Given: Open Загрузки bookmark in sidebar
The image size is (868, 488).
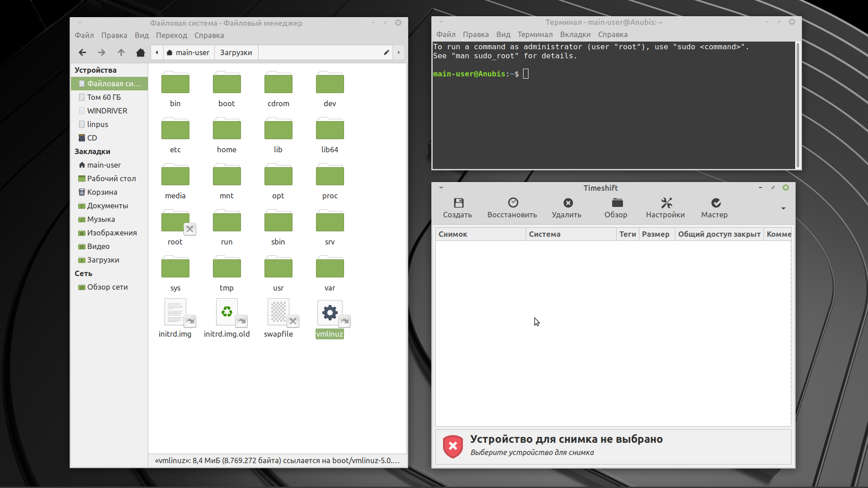Looking at the screenshot, I should click(109, 260).
